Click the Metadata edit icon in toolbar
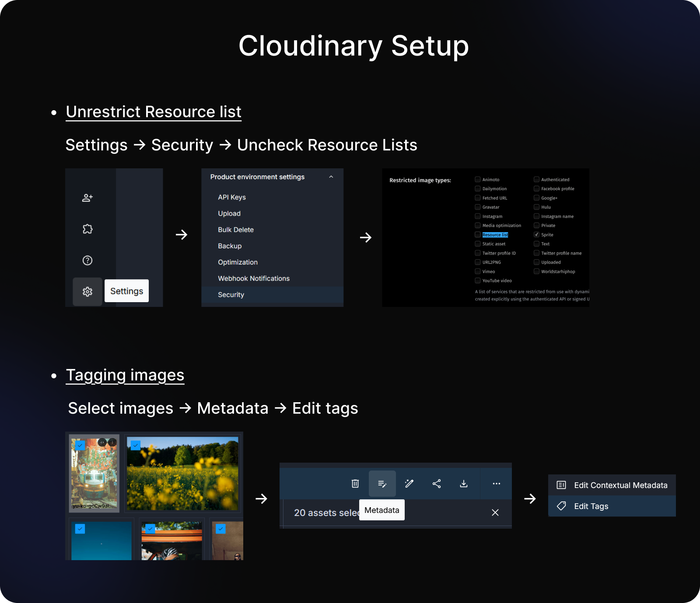 tap(382, 484)
